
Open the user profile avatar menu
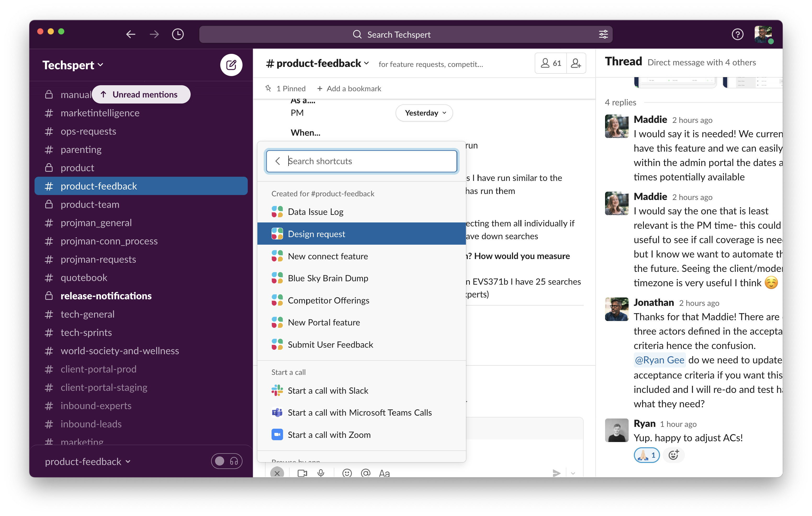click(x=763, y=35)
